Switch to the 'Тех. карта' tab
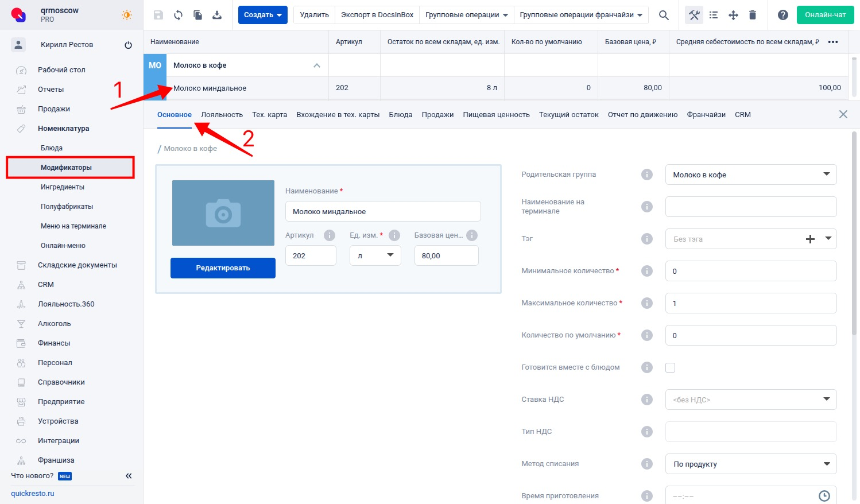860x504 pixels. (269, 115)
